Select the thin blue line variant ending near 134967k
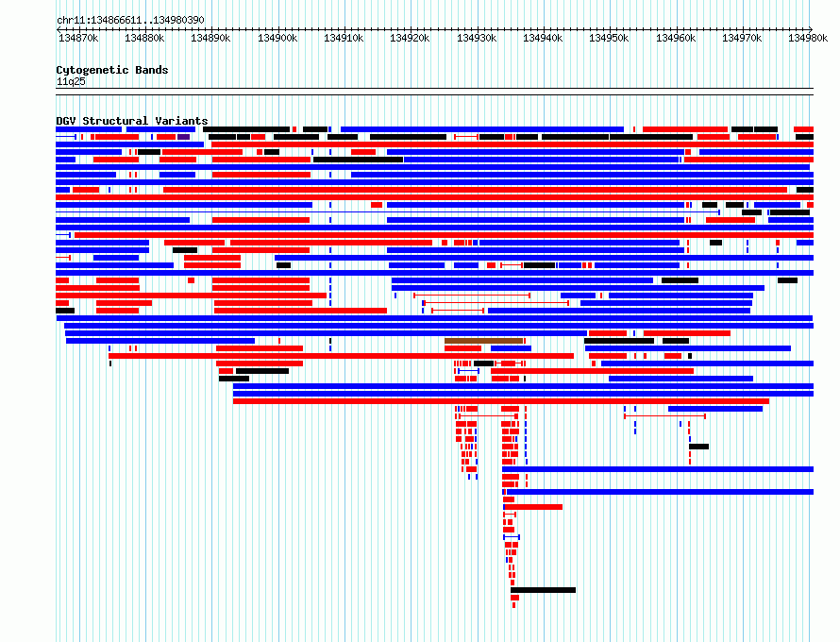840x642 pixels. (388, 212)
